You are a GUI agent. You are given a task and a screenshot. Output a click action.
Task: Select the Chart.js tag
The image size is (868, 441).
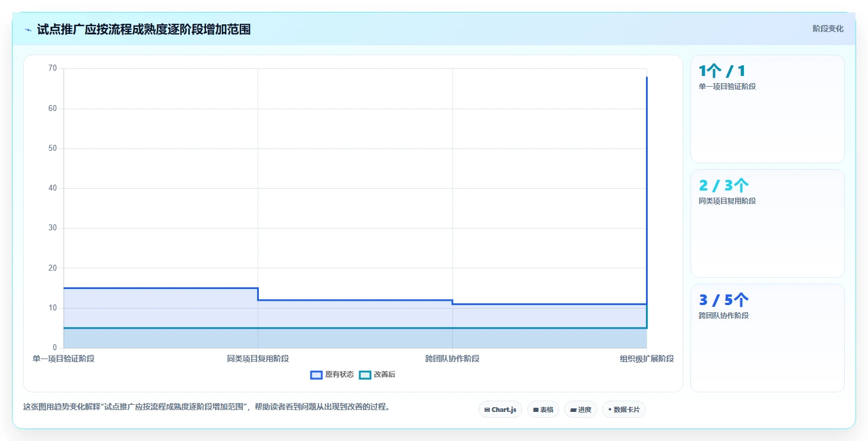coord(500,410)
